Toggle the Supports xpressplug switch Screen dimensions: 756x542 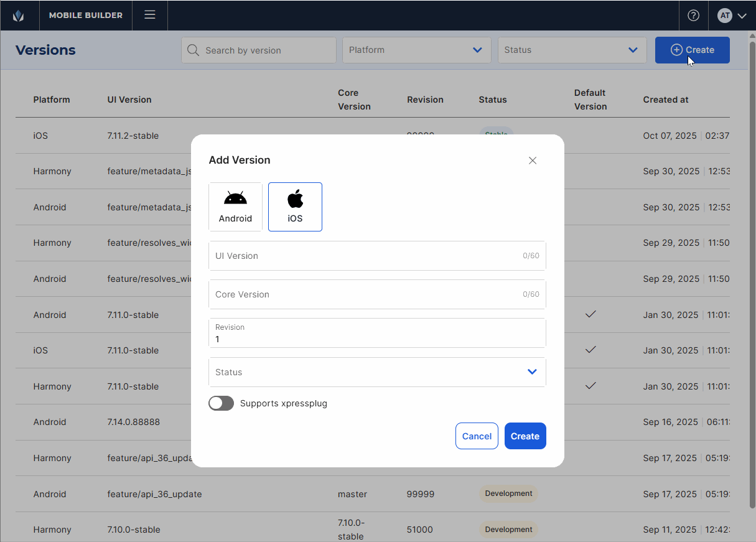point(221,403)
